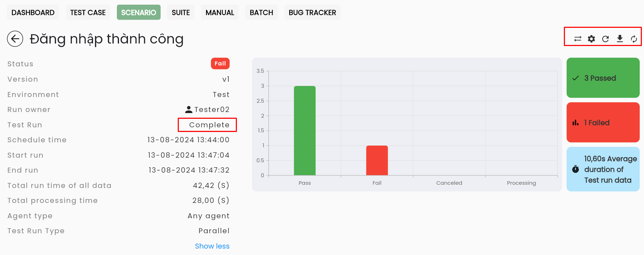
Task: Click the average duration card text
Action: (x=611, y=169)
